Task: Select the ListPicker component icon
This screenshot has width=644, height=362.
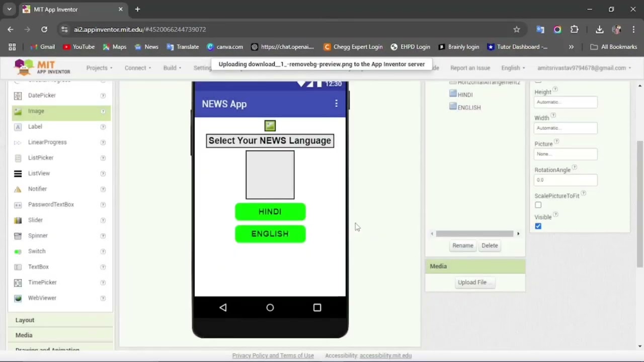Action: click(x=18, y=158)
